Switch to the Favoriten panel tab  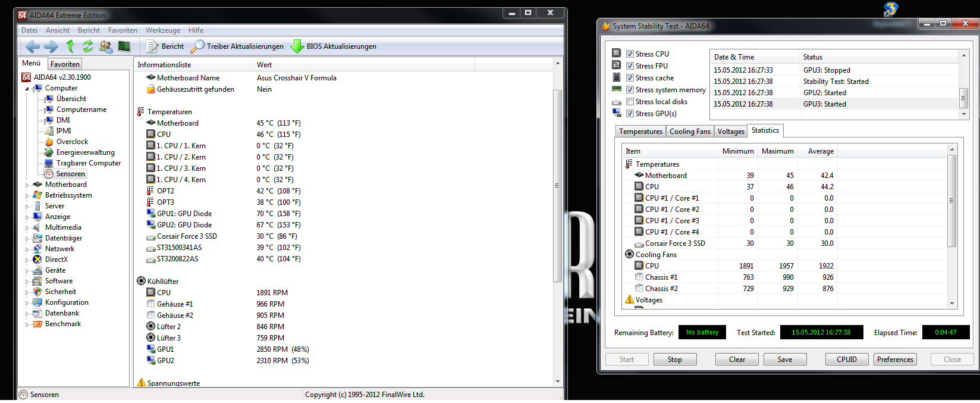point(65,64)
